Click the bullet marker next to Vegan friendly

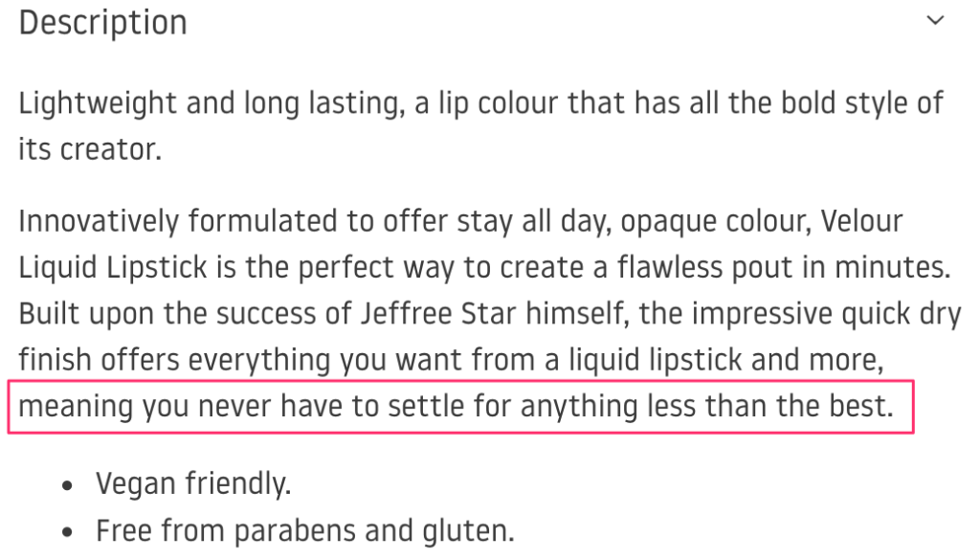coord(67,483)
